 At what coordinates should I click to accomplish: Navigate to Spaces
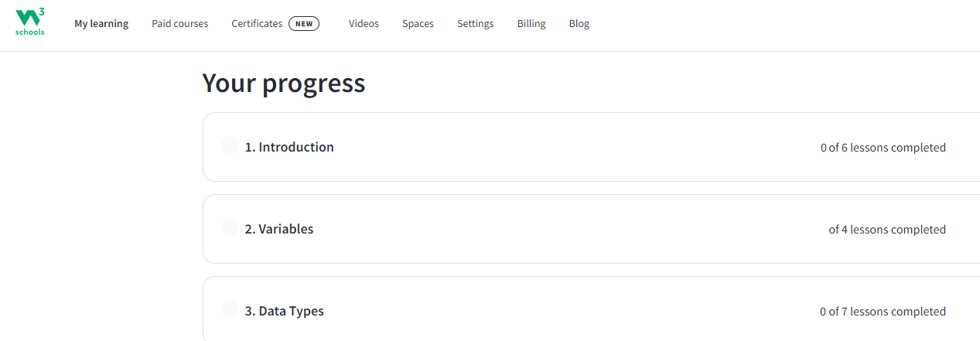[x=418, y=24]
